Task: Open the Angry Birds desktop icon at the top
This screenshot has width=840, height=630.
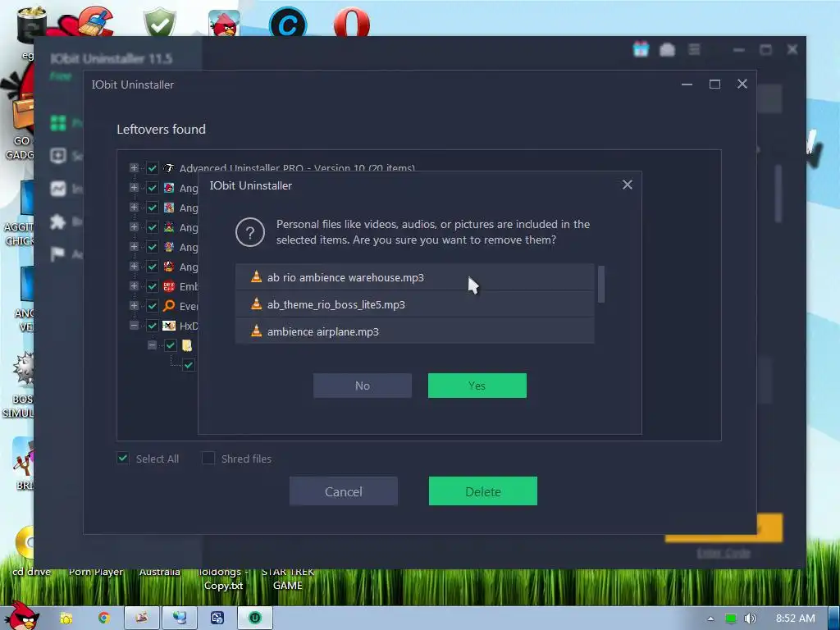Action: (x=224, y=23)
